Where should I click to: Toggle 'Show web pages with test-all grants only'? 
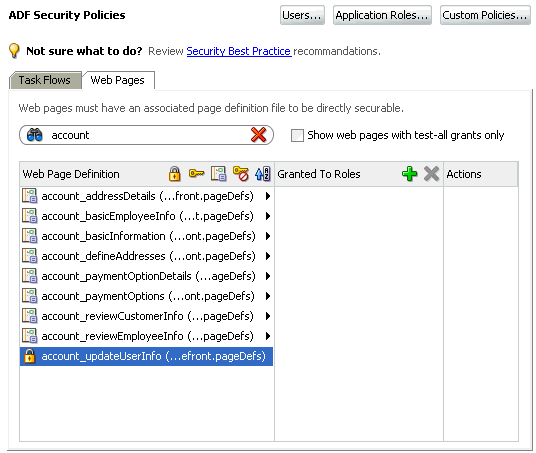(x=297, y=135)
